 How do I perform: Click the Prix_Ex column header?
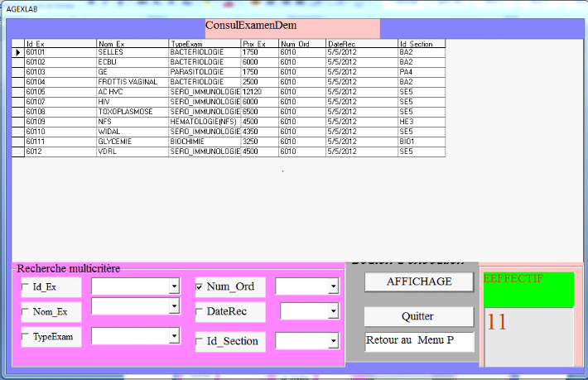coord(259,43)
